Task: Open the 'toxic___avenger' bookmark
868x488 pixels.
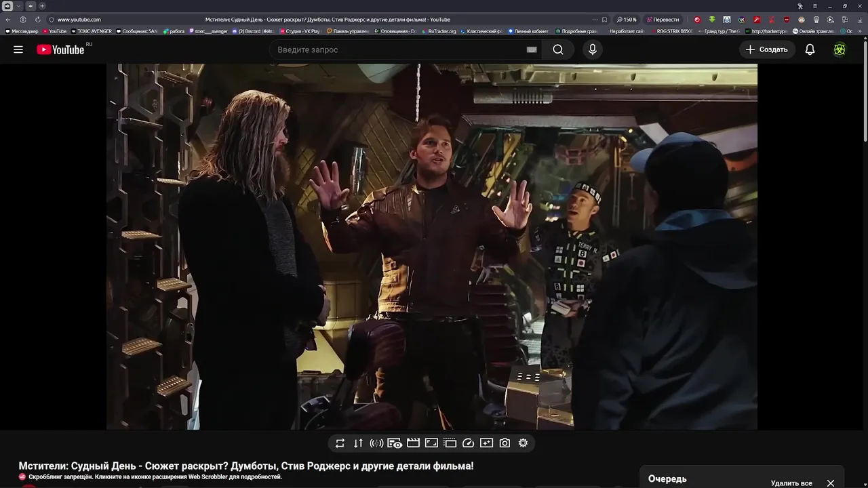Action: (209, 31)
